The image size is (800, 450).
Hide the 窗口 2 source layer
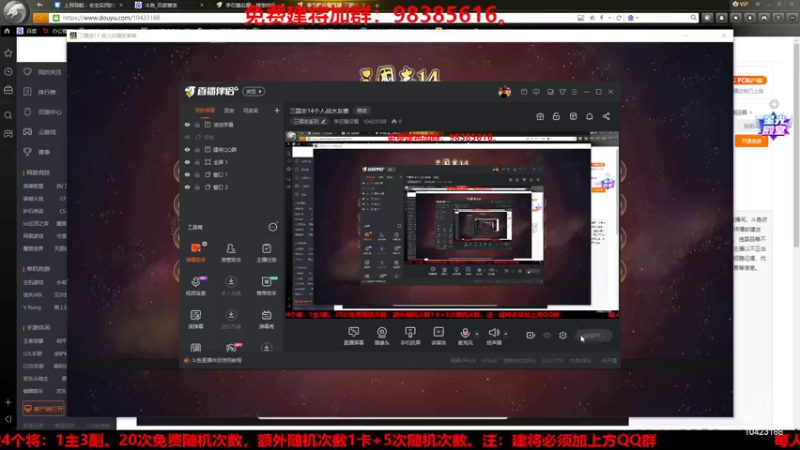[x=187, y=187]
